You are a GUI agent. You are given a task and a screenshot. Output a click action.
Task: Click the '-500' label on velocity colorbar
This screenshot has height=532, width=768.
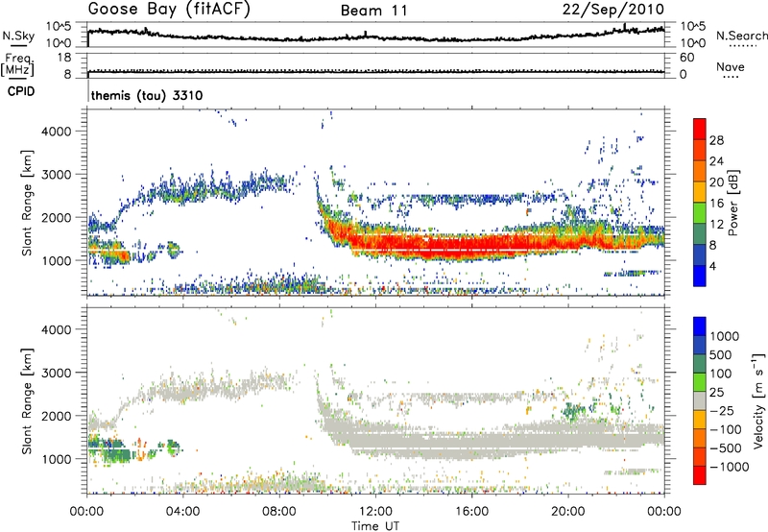click(x=726, y=448)
